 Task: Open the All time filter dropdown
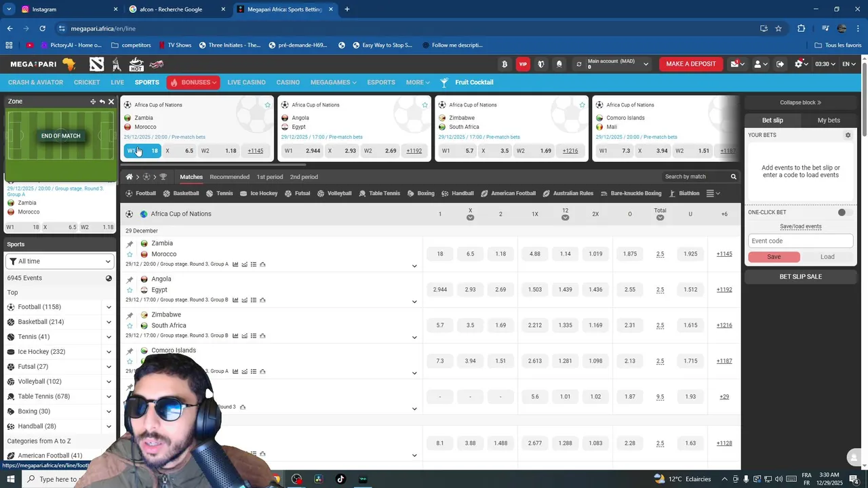pos(60,262)
